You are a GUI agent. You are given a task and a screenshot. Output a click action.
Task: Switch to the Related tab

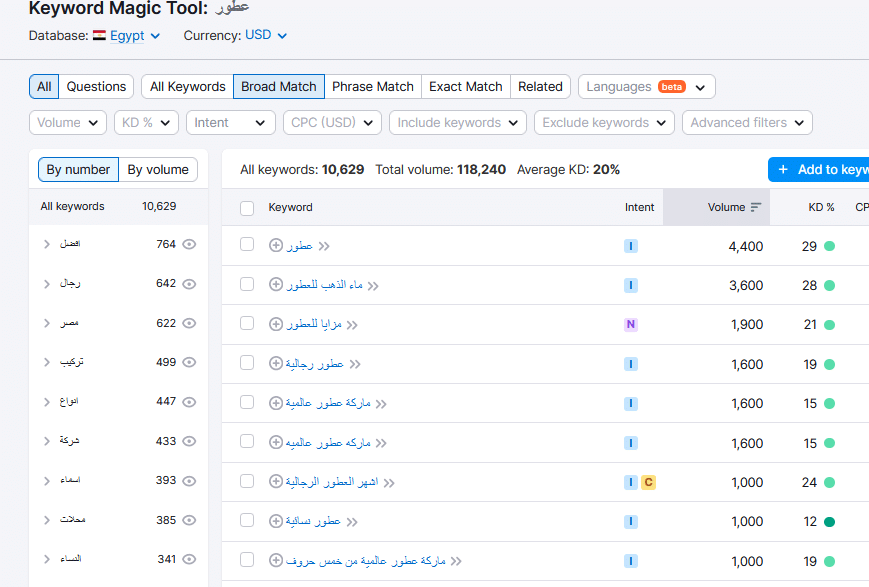coord(540,87)
